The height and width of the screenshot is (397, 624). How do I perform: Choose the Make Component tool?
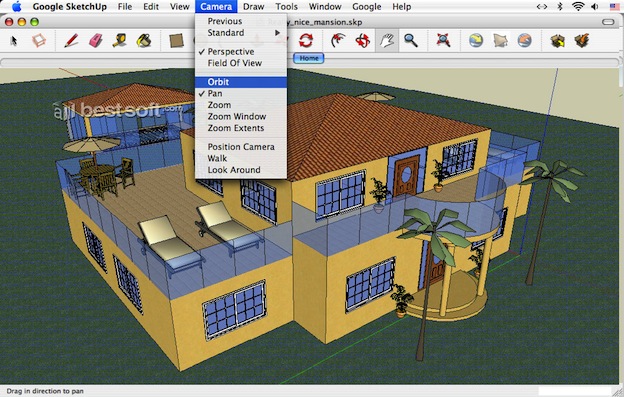tap(39, 41)
